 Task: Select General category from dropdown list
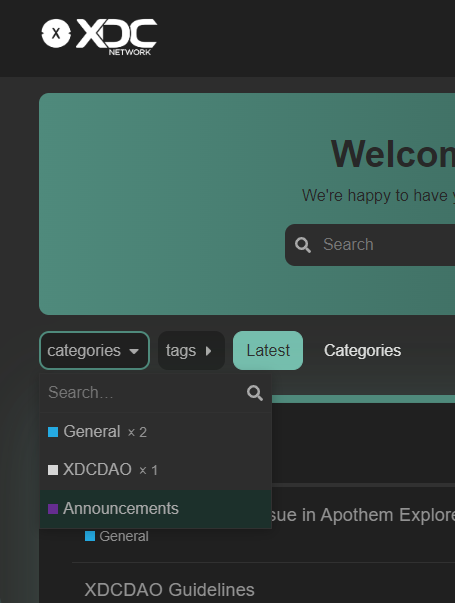pyautogui.click(x=156, y=432)
